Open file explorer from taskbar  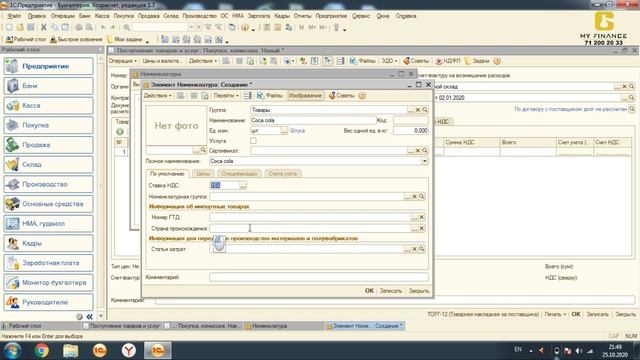click(x=71, y=350)
